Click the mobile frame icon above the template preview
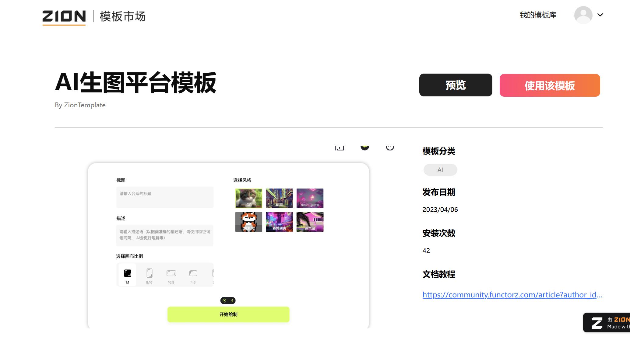The image size is (630, 364). tap(339, 147)
